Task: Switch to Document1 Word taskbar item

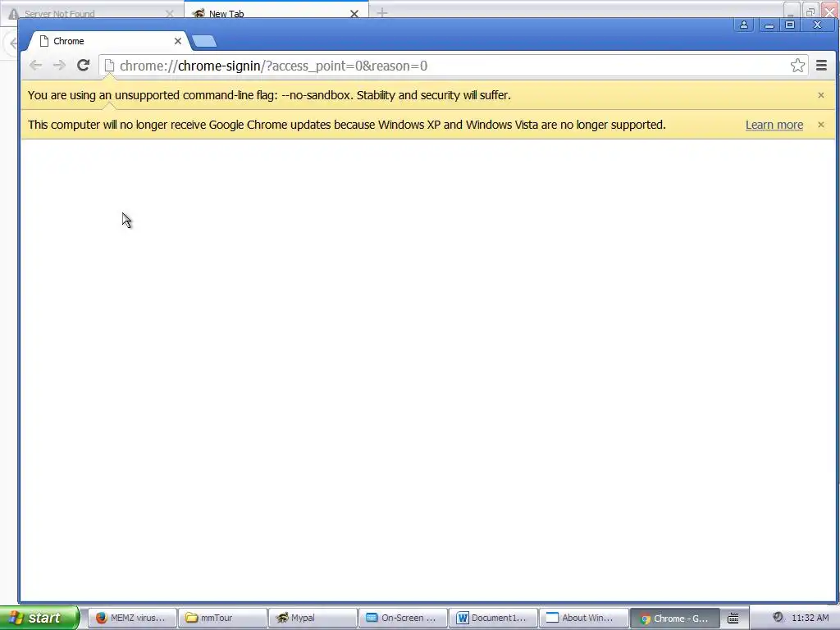Action: 493,618
